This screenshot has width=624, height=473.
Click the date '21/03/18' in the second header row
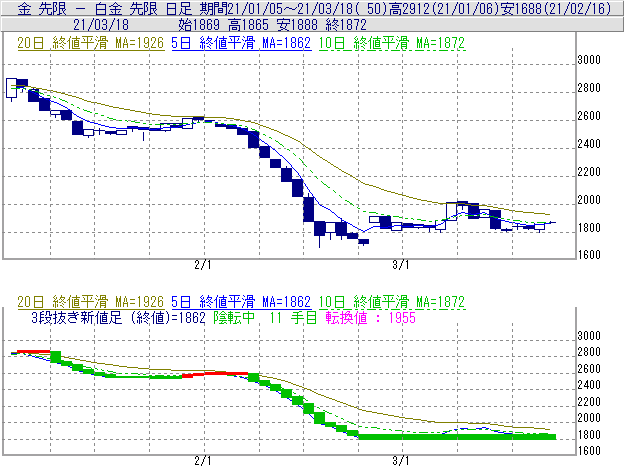tap(101, 25)
